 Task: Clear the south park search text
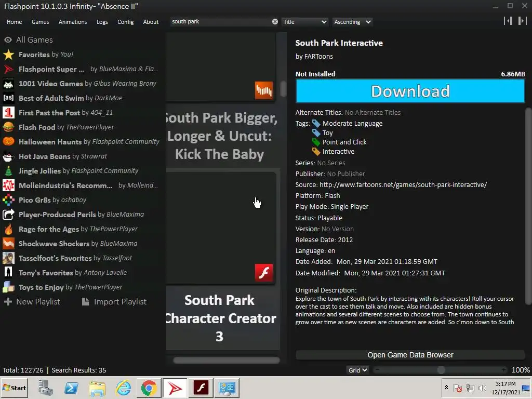pyautogui.click(x=275, y=21)
